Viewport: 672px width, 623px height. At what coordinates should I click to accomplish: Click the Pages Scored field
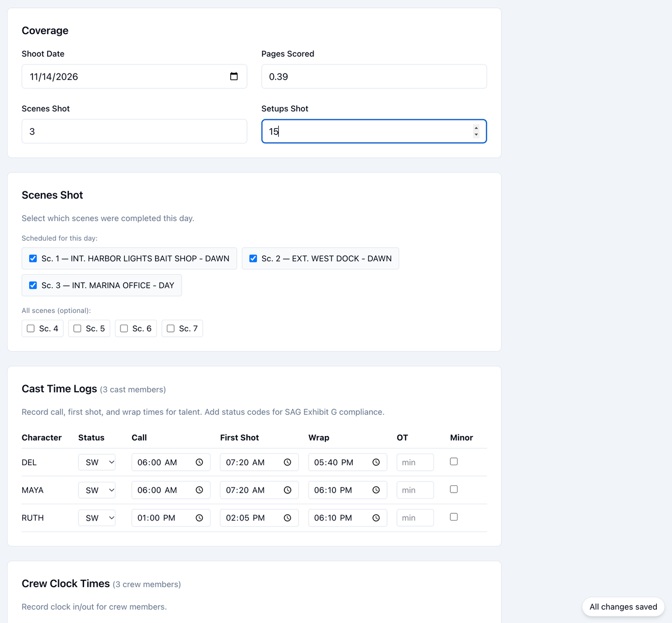(x=374, y=77)
